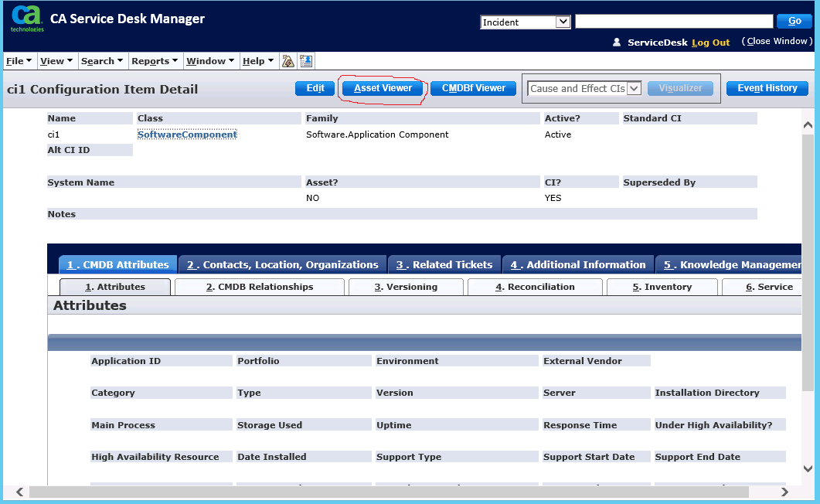820x504 pixels.
Task: Open the Related Tickets tab
Action: [x=444, y=264]
